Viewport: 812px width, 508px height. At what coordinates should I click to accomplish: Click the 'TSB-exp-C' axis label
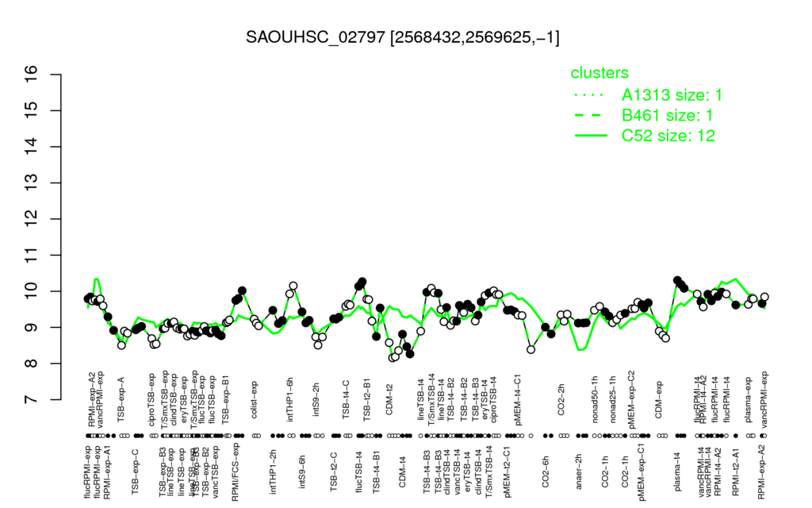tap(135, 470)
